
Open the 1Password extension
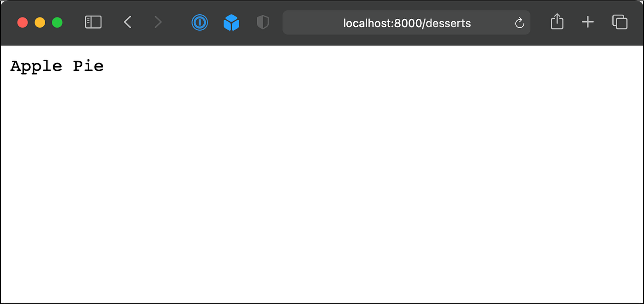200,23
